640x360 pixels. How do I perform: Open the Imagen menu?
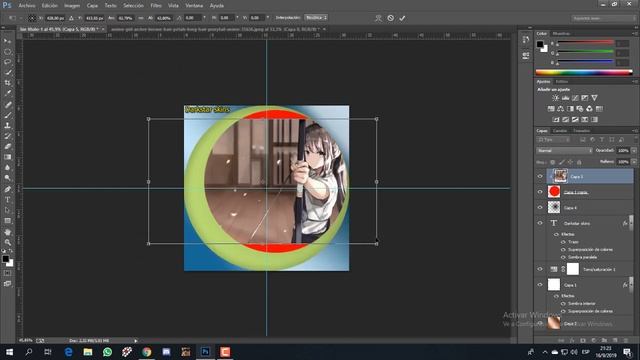point(72,6)
